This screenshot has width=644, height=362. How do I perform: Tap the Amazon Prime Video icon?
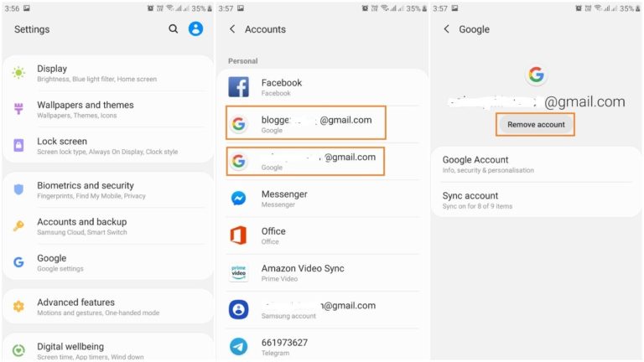click(239, 272)
